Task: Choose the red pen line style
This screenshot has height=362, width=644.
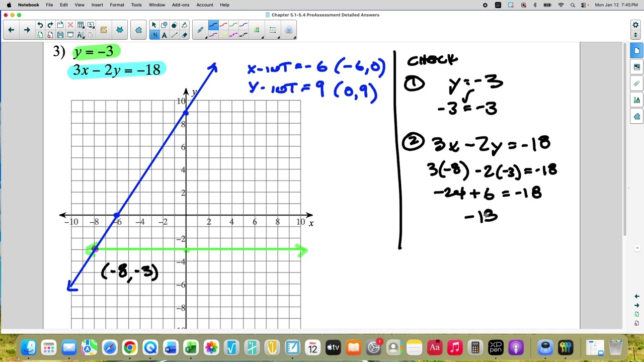Action: 223,25
